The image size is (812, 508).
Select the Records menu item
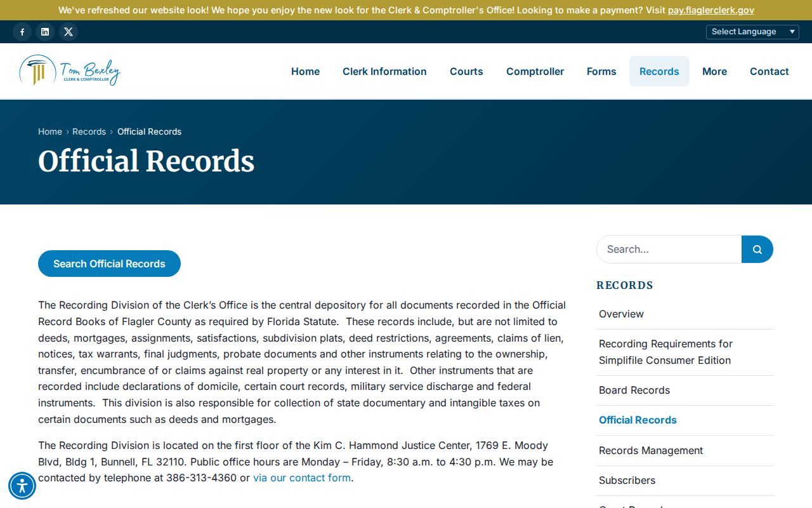click(x=659, y=71)
